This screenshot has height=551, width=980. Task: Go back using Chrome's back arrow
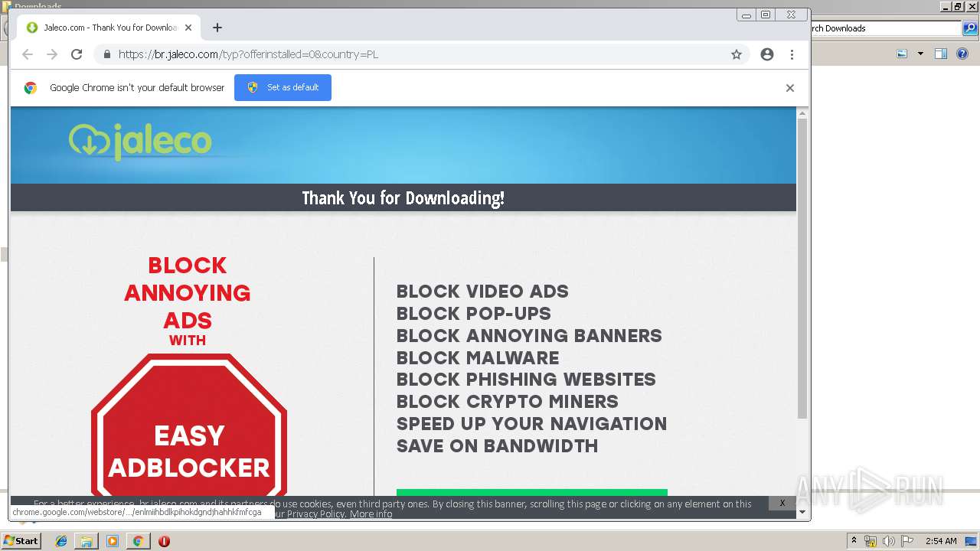pyautogui.click(x=28, y=54)
